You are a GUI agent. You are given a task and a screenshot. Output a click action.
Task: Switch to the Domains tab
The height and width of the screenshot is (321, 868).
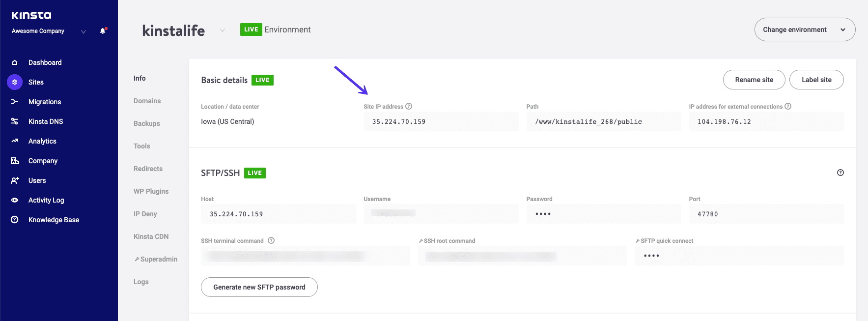pyautogui.click(x=147, y=101)
